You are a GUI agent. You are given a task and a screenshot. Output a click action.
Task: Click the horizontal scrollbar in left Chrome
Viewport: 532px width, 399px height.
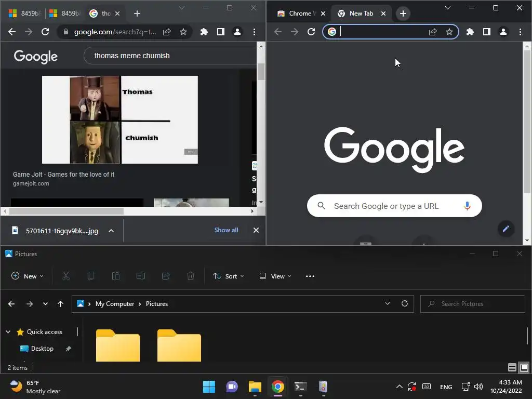point(66,211)
